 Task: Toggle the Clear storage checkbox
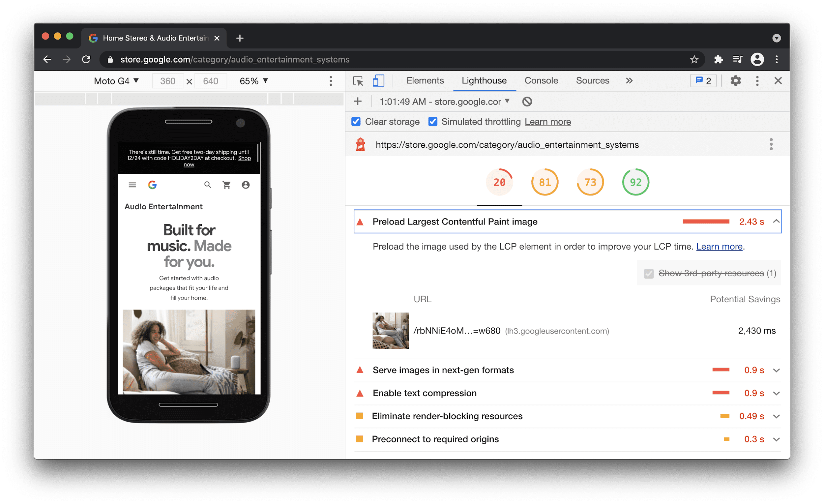click(356, 122)
